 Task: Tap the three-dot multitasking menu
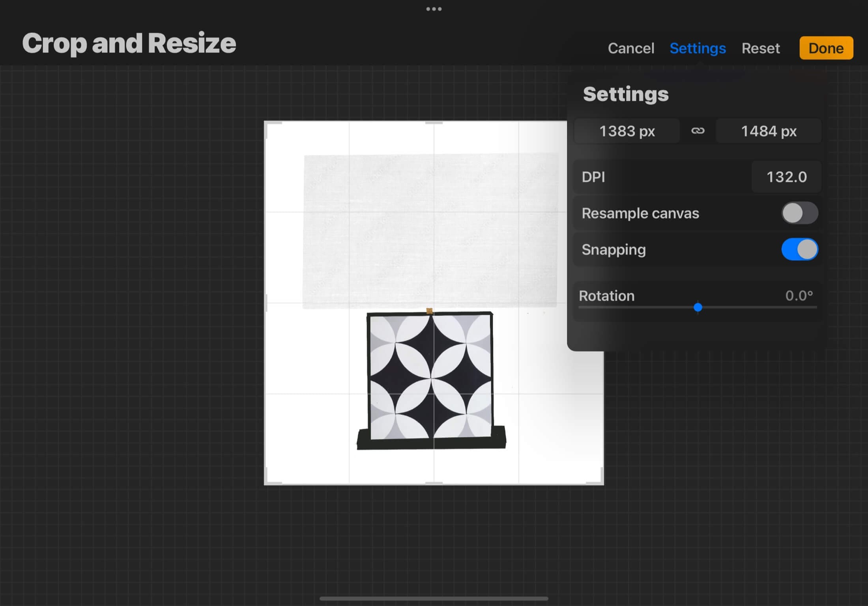(x=434, y=9)
